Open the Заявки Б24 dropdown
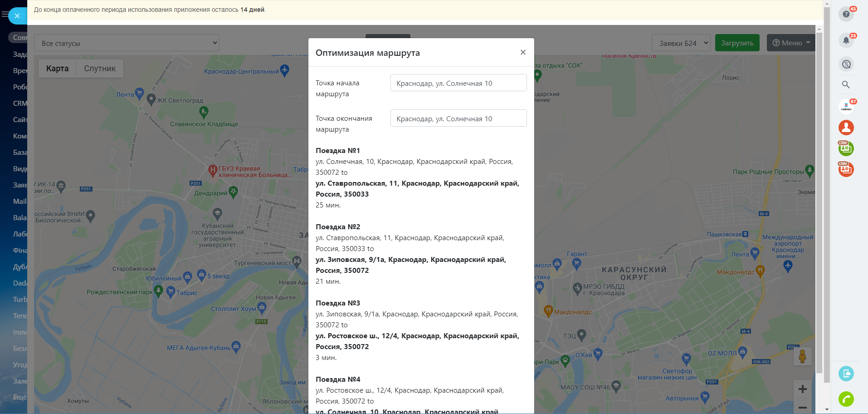Screen dimensions: 868x414 coord(681,43)
